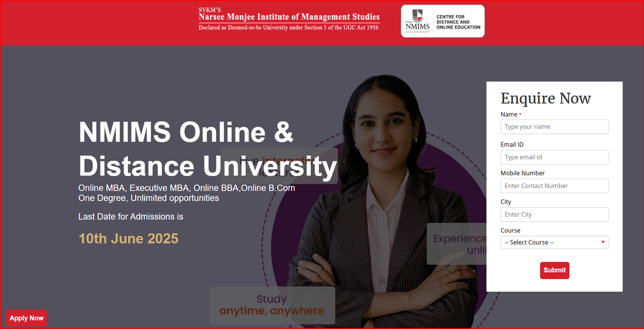Click the Online MBA, Executive MBA course line

(187, 188)
